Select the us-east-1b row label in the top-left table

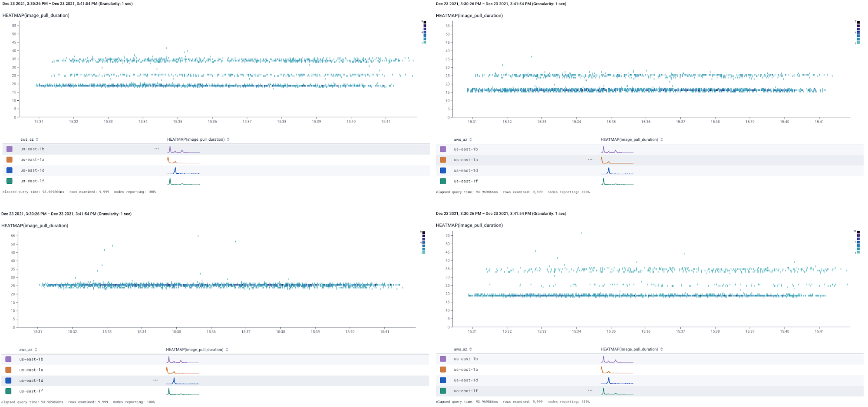point(32,149)
